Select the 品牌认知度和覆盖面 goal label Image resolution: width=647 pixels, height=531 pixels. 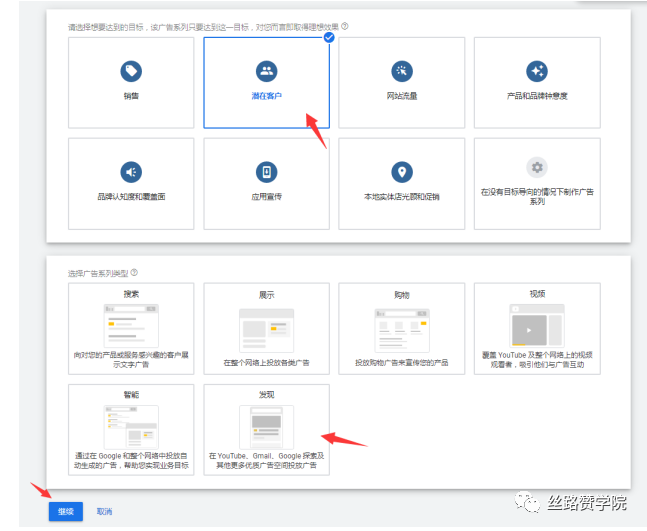131,197
